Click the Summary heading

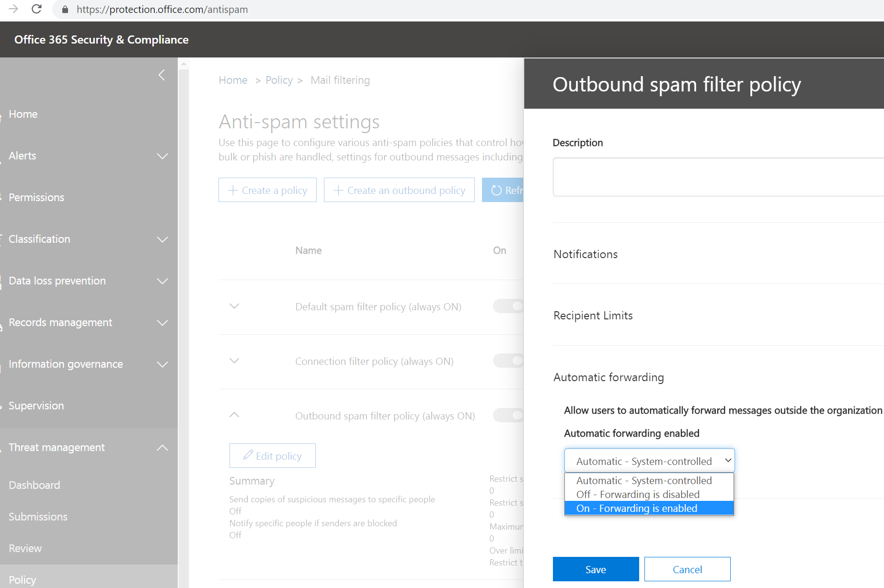[252, 481]
